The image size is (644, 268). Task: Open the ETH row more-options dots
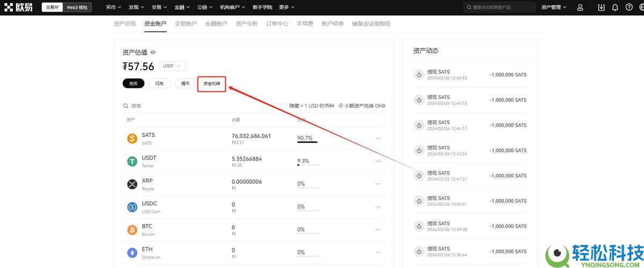(x=378, y=252)
